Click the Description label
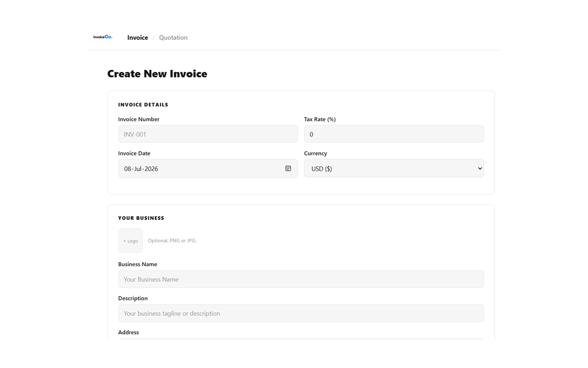588x368 pixels. (x=133, y=298)
